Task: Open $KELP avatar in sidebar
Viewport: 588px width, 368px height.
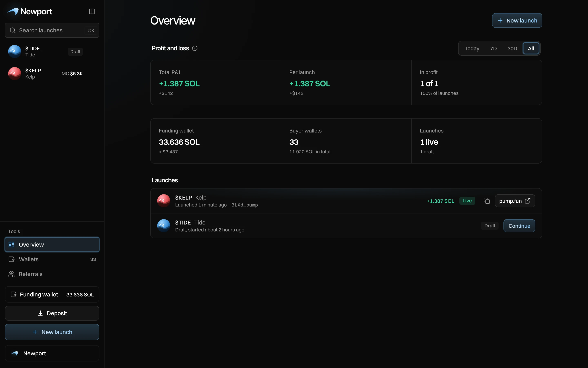Action: point(14,74)
